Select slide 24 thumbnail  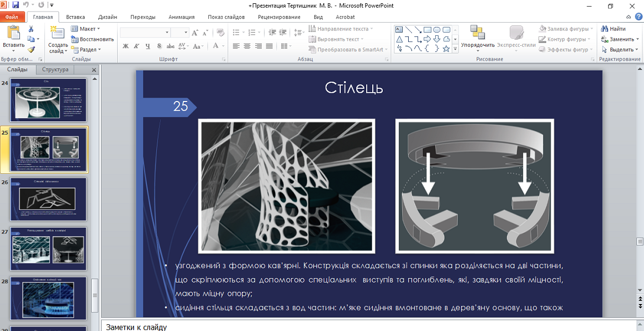(48, 100)
